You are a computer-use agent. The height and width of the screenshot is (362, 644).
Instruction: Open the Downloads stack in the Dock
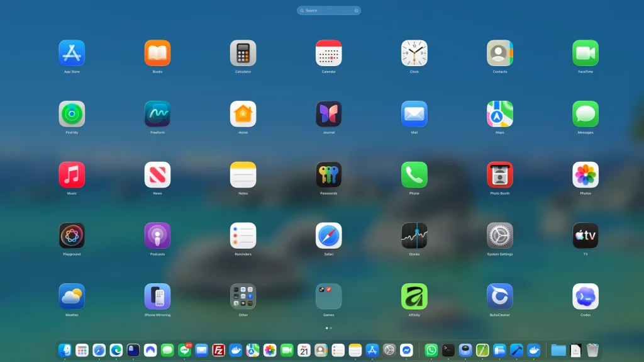click(576, 350)
